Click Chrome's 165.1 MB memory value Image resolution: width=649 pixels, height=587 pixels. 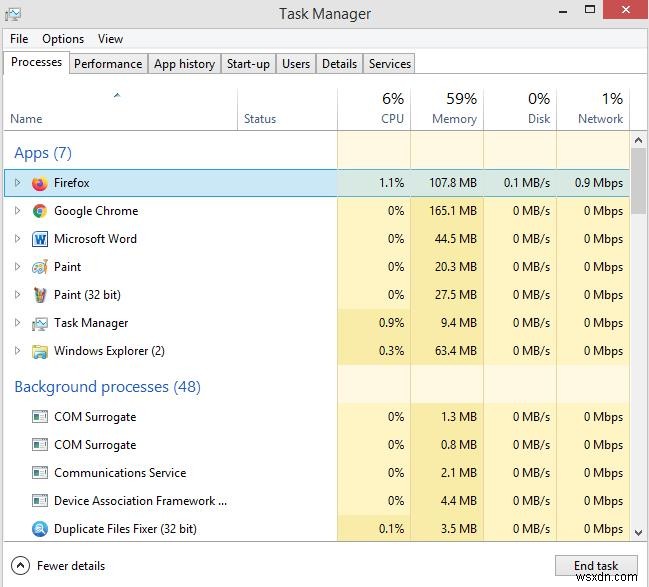coord(453,211)
